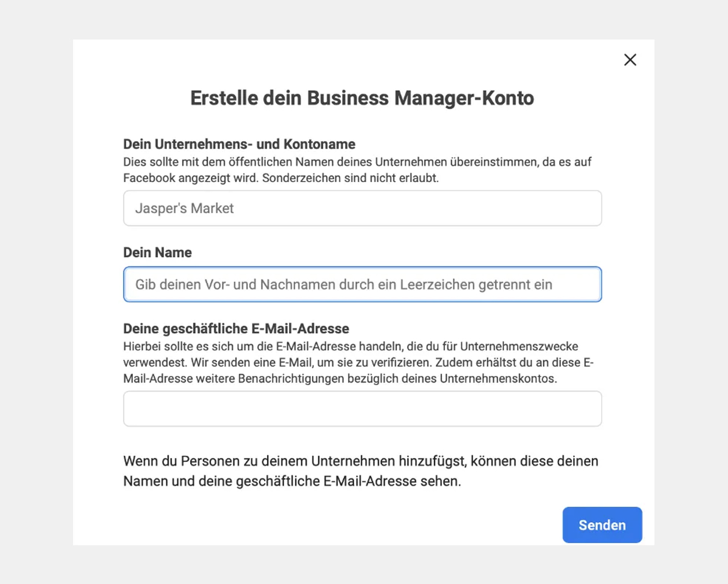This screenshot has height=584, width=728.
Task: Click the empty business email input field
Action: click(362, 409)
